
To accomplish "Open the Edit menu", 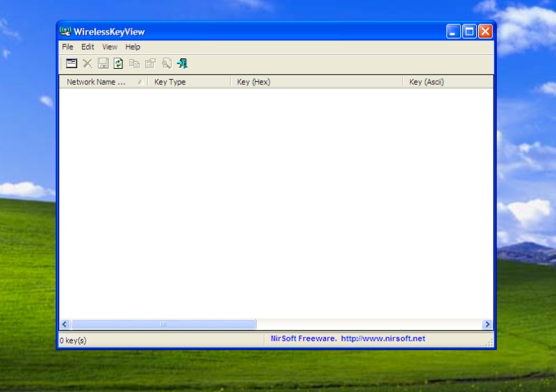I will [88, 47].
